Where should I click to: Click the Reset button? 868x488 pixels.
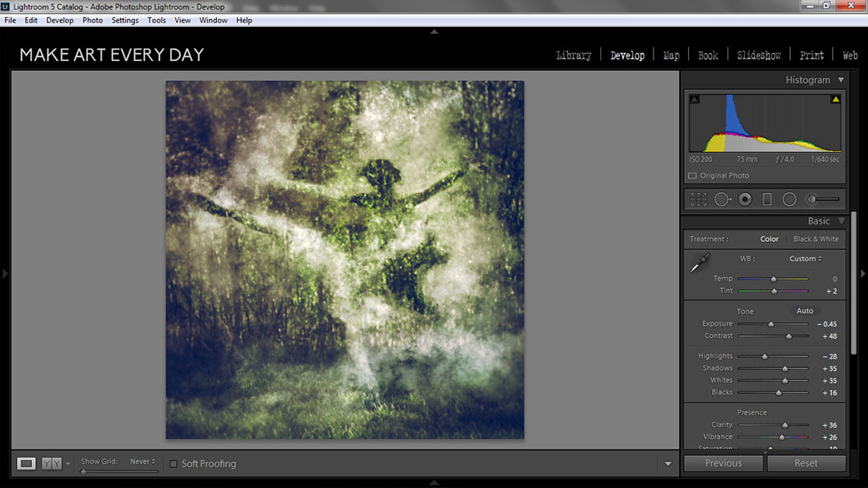(806, 463)
